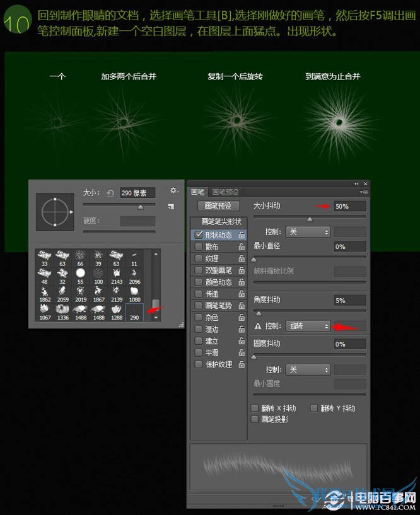Collapse the brush panel with double-arrow icon

356,183
